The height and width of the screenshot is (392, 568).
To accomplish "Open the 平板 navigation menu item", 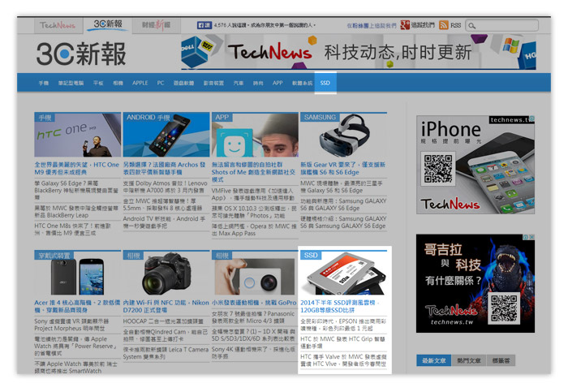I will coord(98,83).
